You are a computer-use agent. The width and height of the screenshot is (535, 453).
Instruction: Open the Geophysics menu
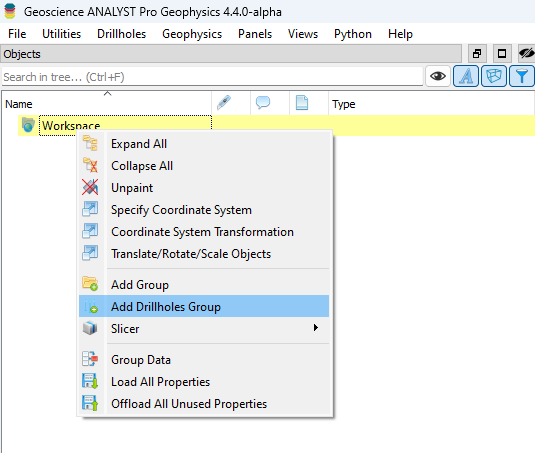[x=192, y=34]
